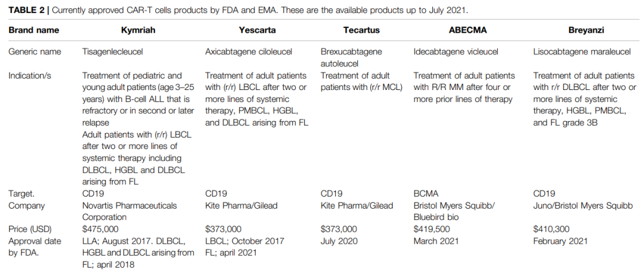Select the Generic name row label
Screen dimensions: 644x270
[x=35, y=52]
